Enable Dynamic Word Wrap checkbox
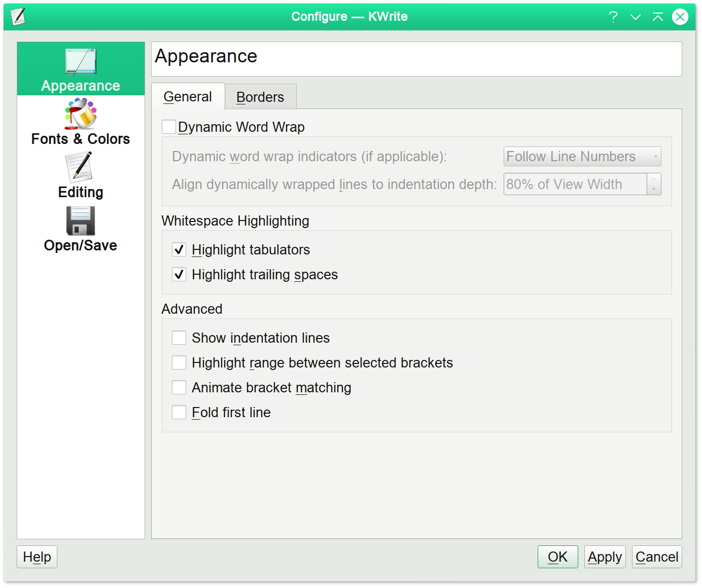This screenshot has width=702, height=588. coord(169,127)
